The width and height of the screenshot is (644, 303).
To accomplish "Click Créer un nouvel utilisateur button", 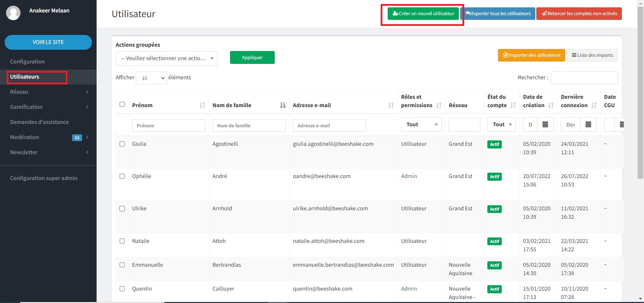I will click(423, 14).
